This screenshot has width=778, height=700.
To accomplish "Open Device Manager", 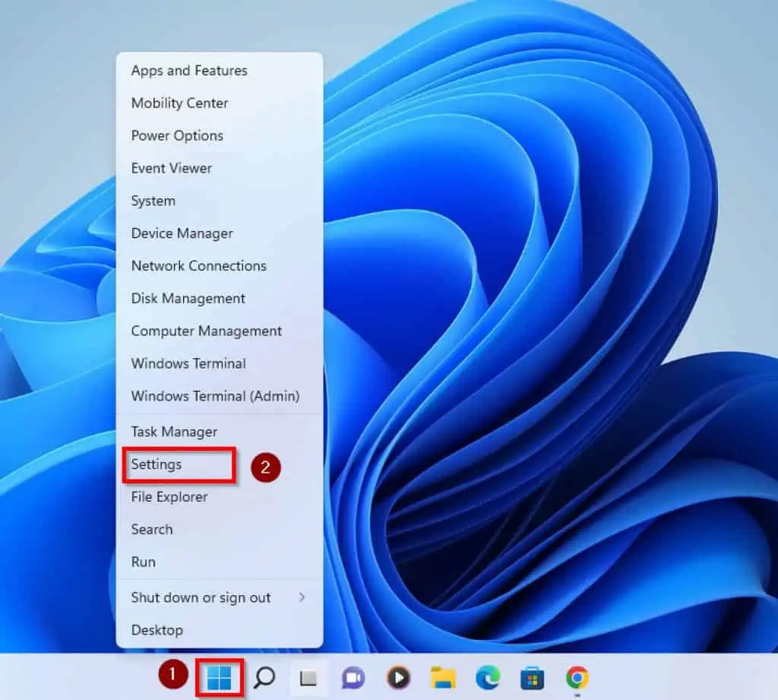I will (182, 233).
